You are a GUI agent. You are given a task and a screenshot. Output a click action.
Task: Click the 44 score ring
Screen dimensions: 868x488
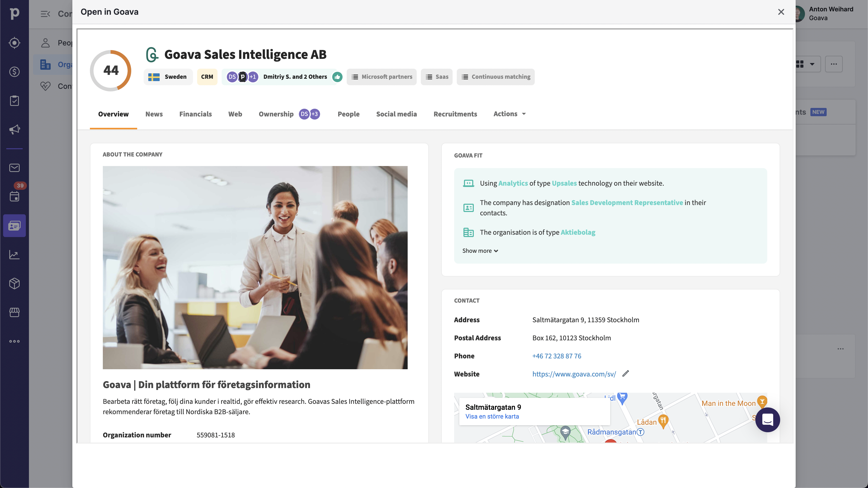pos(111,70)
